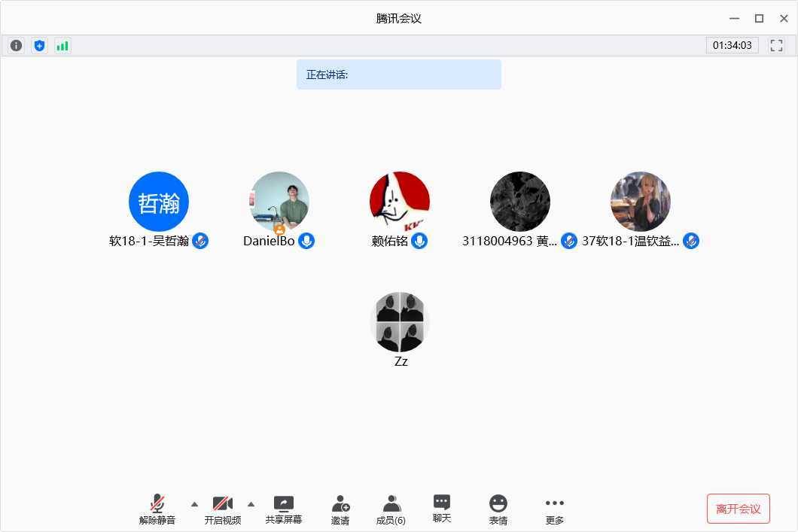798x532 pixels.
Task: Open emoji reactions 表情
Action: coord(498,509)
